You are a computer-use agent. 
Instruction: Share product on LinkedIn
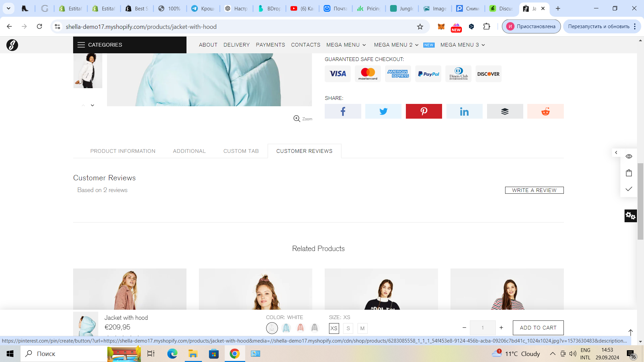(465, 111)
